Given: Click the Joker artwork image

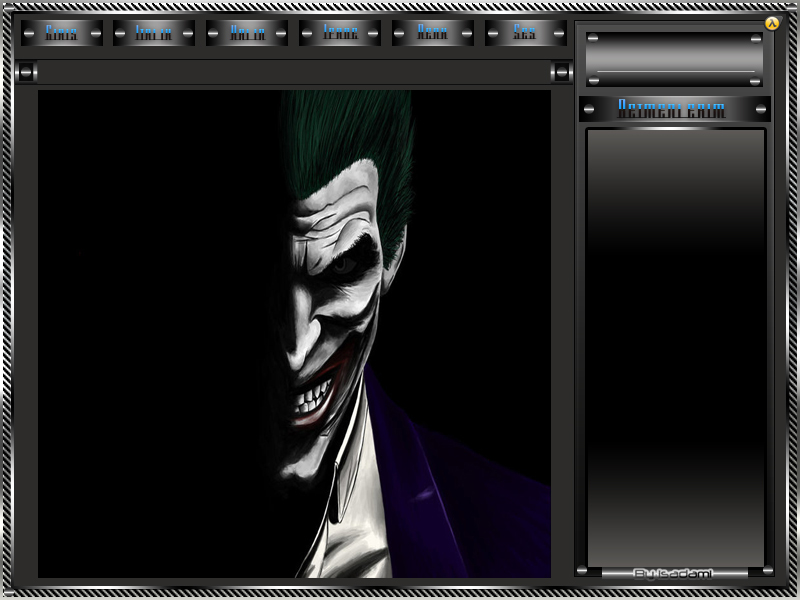Looking at the screenshot, I should click(294, 334).
